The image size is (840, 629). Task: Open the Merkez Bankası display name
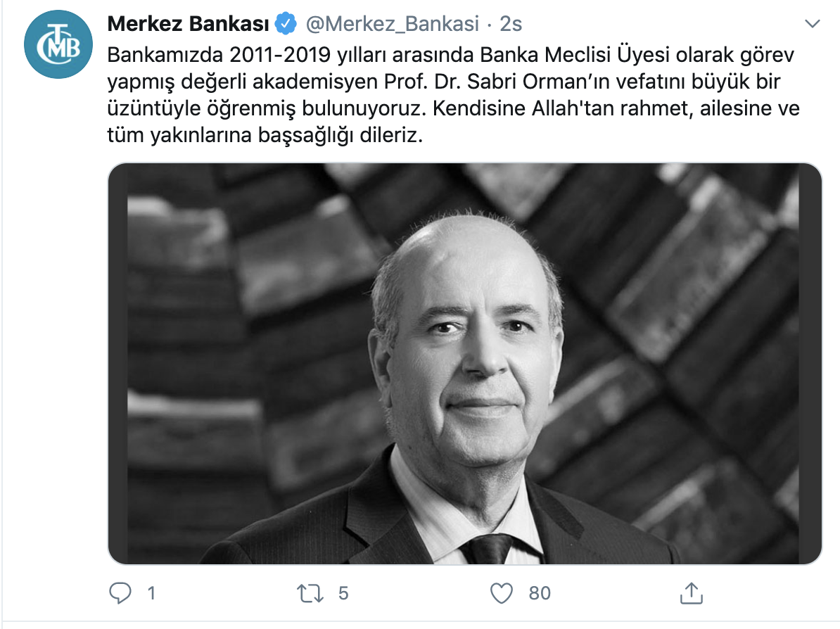pos(188,24)
